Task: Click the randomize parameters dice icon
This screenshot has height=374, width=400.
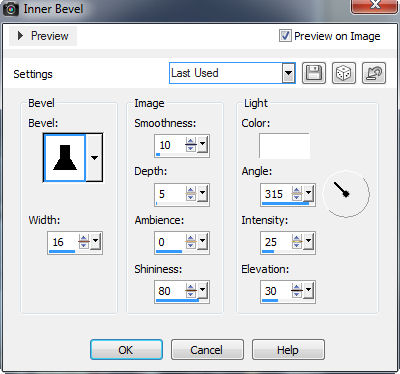Action: (x=344, y=73)
